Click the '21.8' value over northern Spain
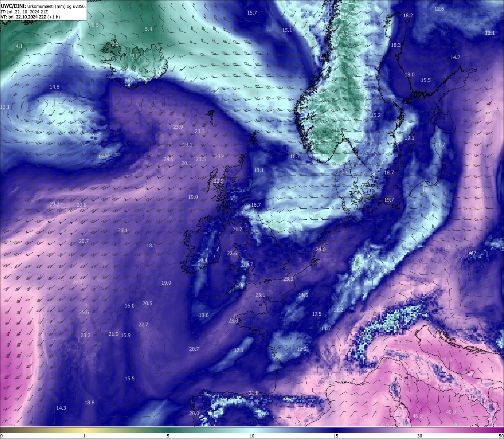504x439 pixels. tap(254, 393)
